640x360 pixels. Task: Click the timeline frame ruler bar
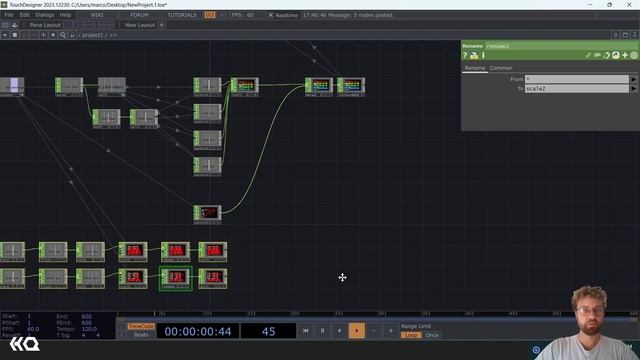coord(378,313)
